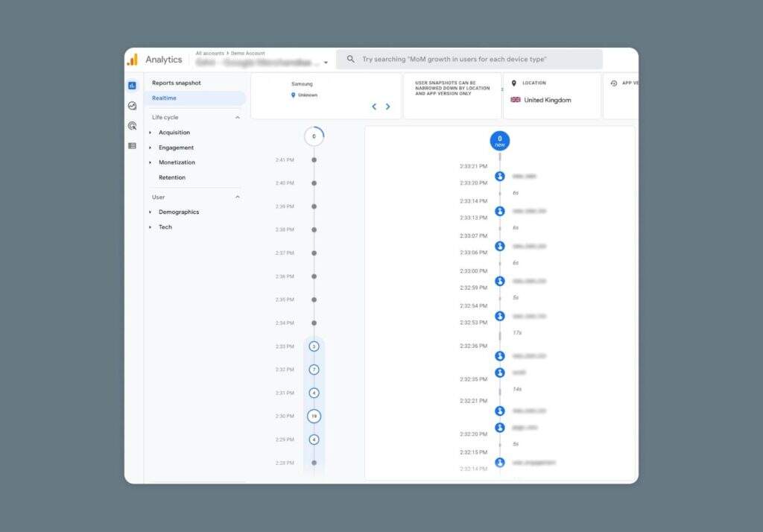Open the Advertising icon in left rail

[x=132, y=126]
